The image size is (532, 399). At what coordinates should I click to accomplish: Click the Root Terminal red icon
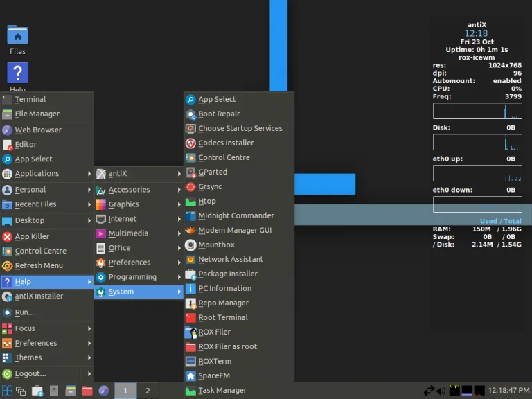pyautogui.click(x=191, y=317)
